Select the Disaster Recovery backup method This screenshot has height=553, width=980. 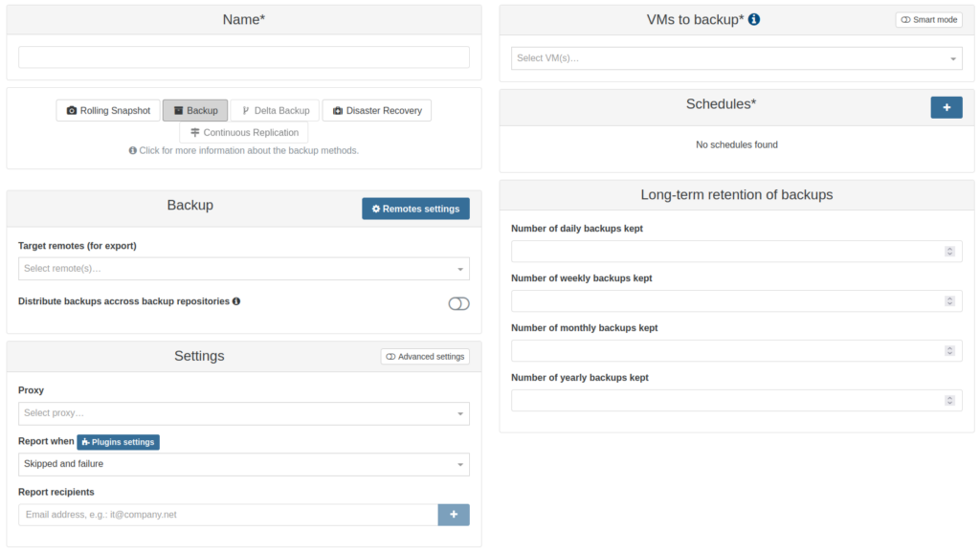pyautogui.click(x=376, y=111)
